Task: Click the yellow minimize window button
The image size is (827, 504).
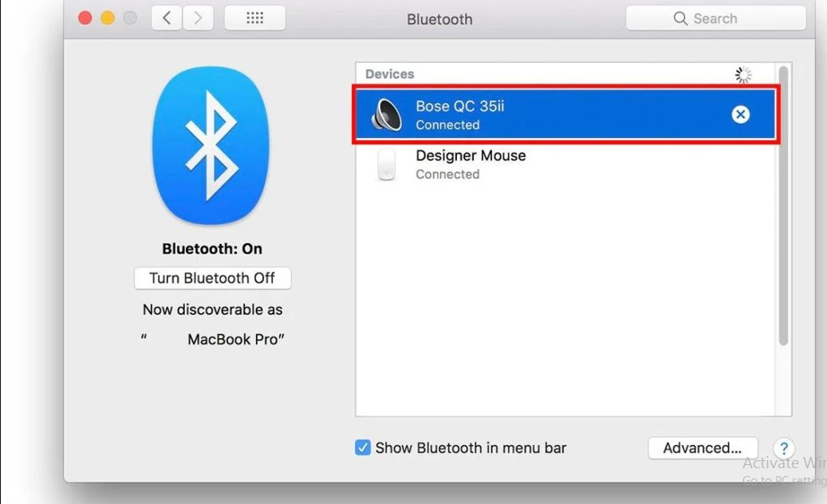Action: [108, 18]
